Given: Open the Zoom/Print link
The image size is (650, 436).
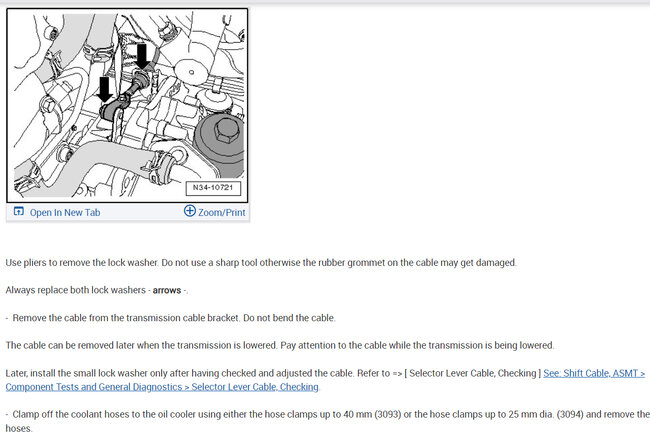Looking at the screenshot, I should click(x=221, y=213).
